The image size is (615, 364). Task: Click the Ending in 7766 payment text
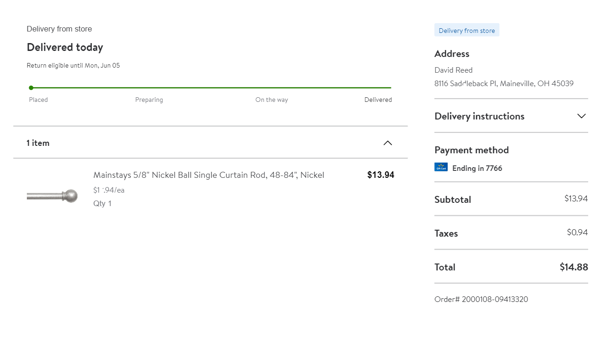pyautogui.click(x=477, y=168)
